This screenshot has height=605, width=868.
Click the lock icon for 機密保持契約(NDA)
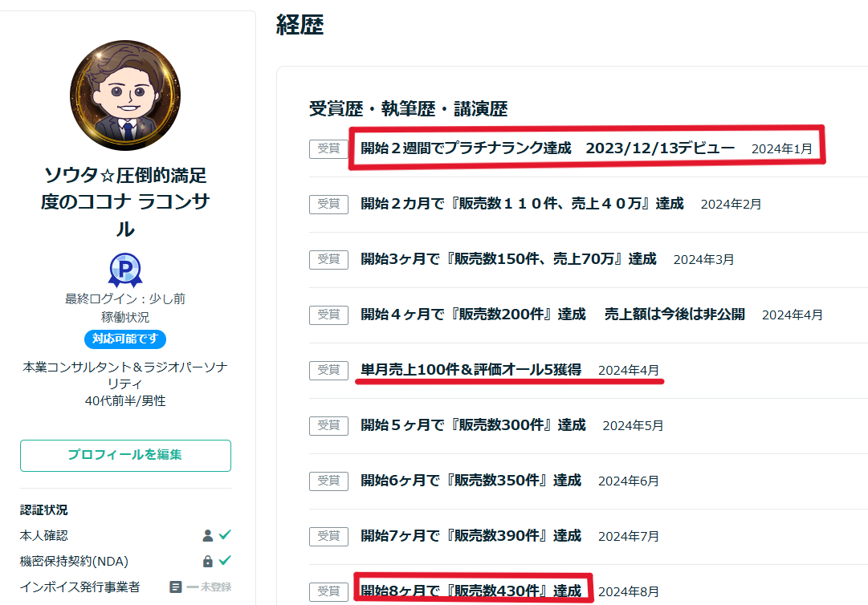(208, 561)
